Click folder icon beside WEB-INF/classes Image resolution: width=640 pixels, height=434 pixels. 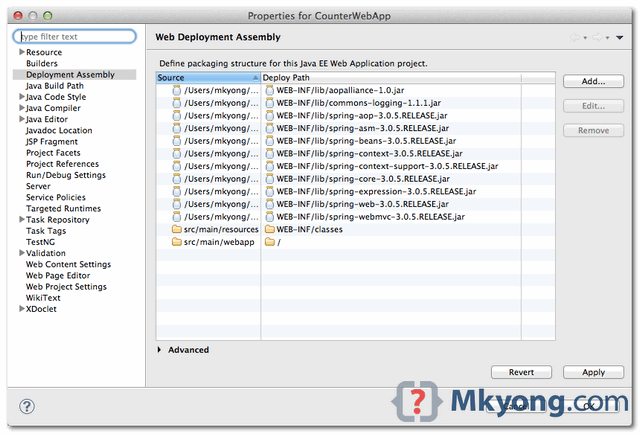(269, 229)
